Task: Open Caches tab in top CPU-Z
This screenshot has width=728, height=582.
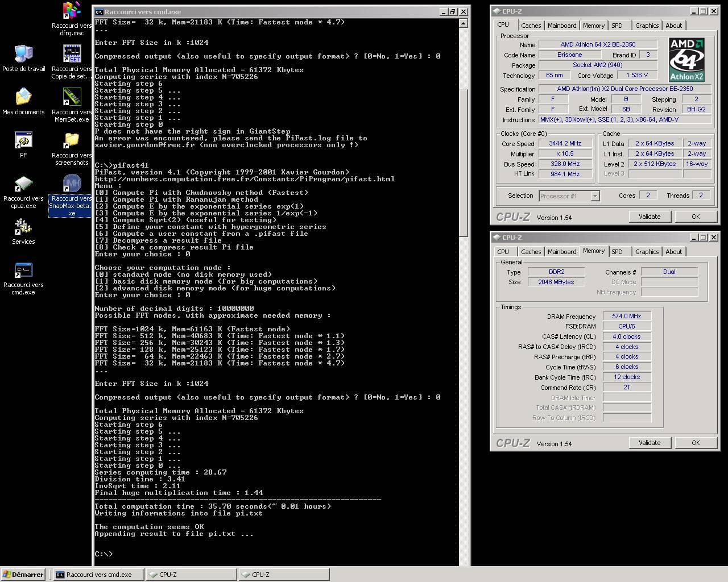Action: pos(531,26)
